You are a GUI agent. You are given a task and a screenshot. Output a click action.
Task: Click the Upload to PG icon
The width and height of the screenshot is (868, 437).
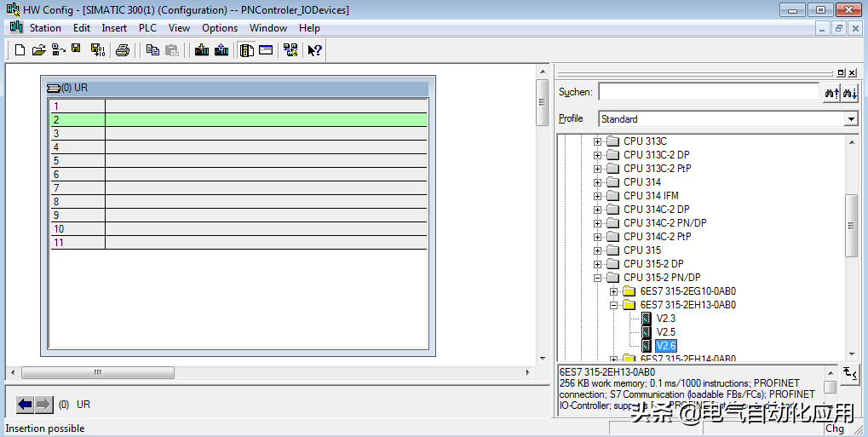221,50
